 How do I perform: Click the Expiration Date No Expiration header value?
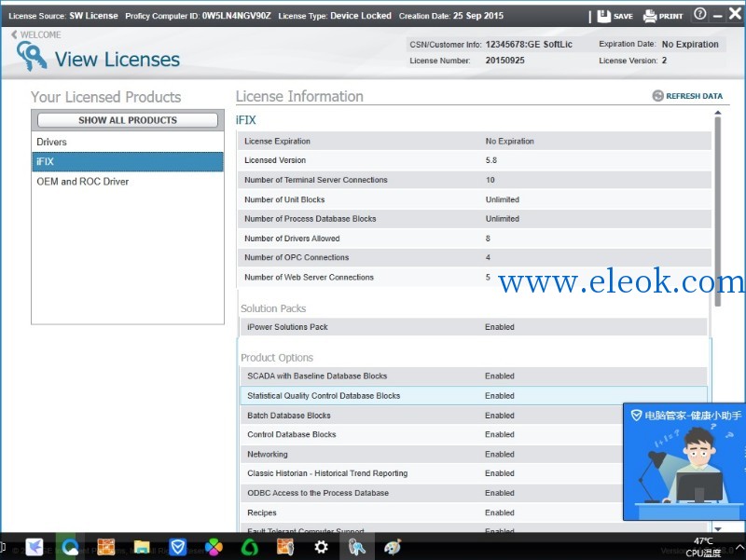pos(690,44)
